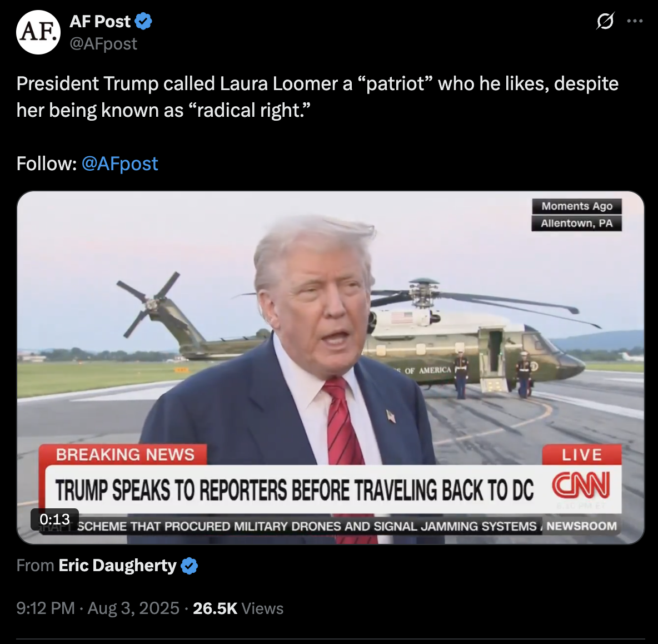Click the Grok explain-post icon
Image resolution: width=658 pixels, height=644 pixels.
click(x=605, y=21)
